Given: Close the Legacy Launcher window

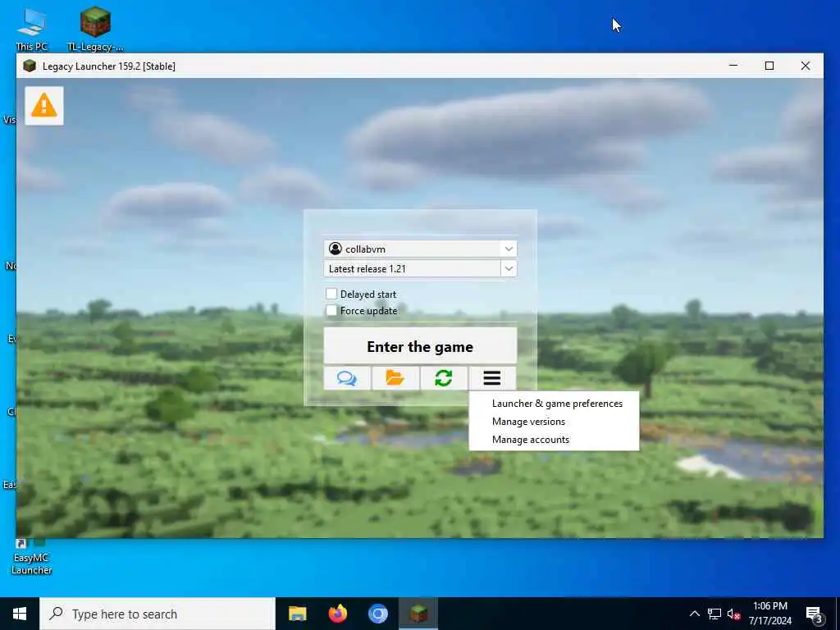Looking at the screenshot, I should click(x=806, y=66).
